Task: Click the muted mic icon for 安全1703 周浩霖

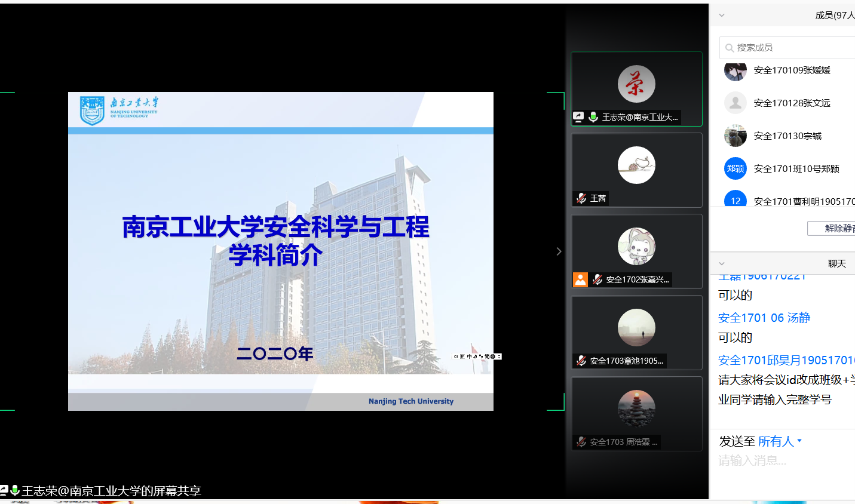Action: pos(581,442)
